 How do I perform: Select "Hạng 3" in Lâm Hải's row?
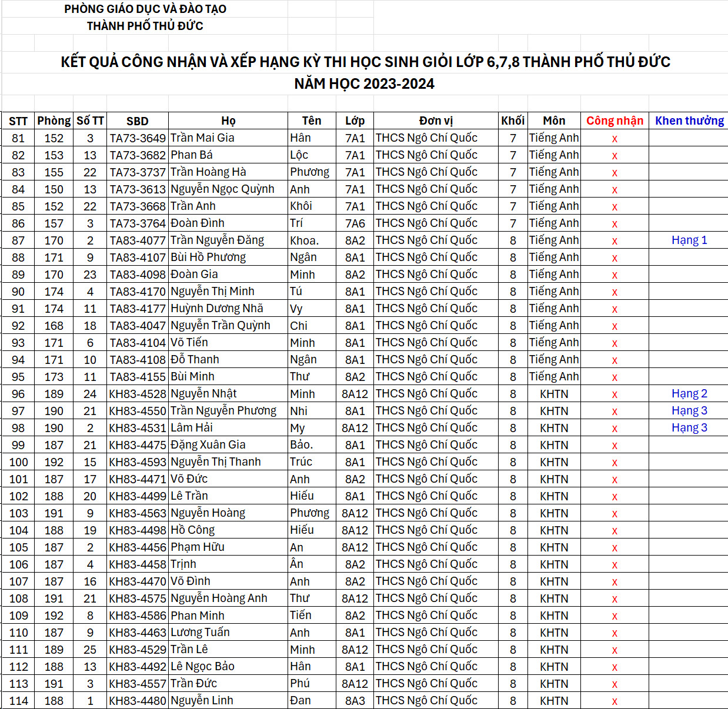[689, 428]
